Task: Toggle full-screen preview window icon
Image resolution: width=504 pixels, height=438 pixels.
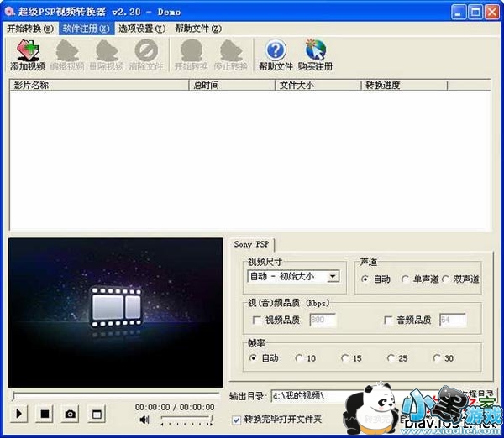Action: pos(97,414)
